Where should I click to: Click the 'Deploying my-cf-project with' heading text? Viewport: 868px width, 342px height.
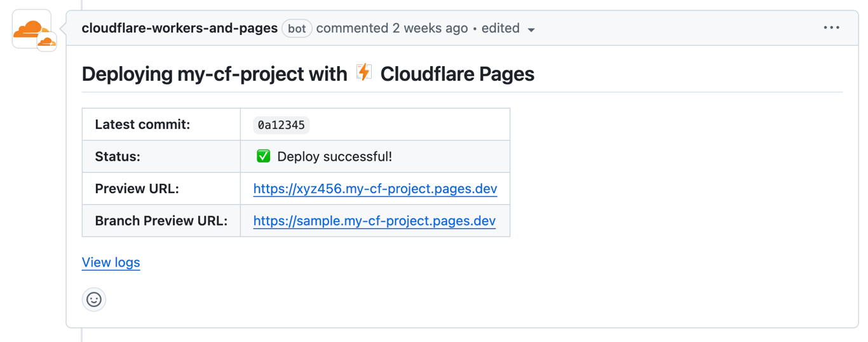coord(214,74)
